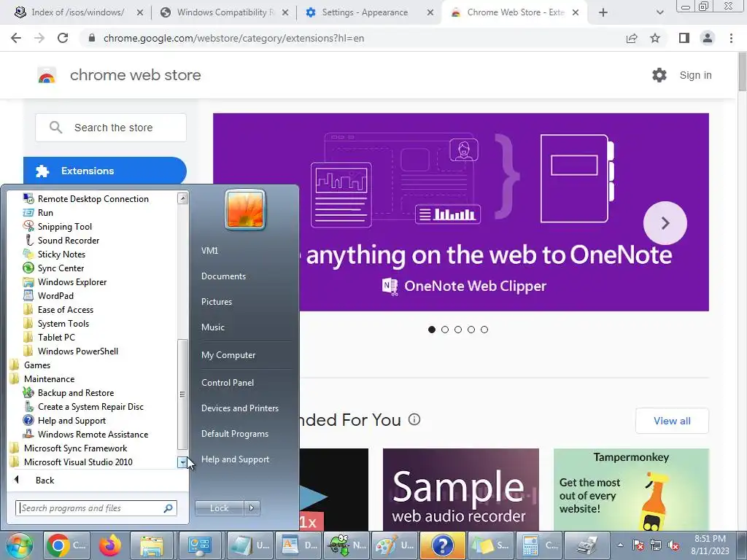Click the user account picture in the Start menu
The image size is (747, 560).
245,209
